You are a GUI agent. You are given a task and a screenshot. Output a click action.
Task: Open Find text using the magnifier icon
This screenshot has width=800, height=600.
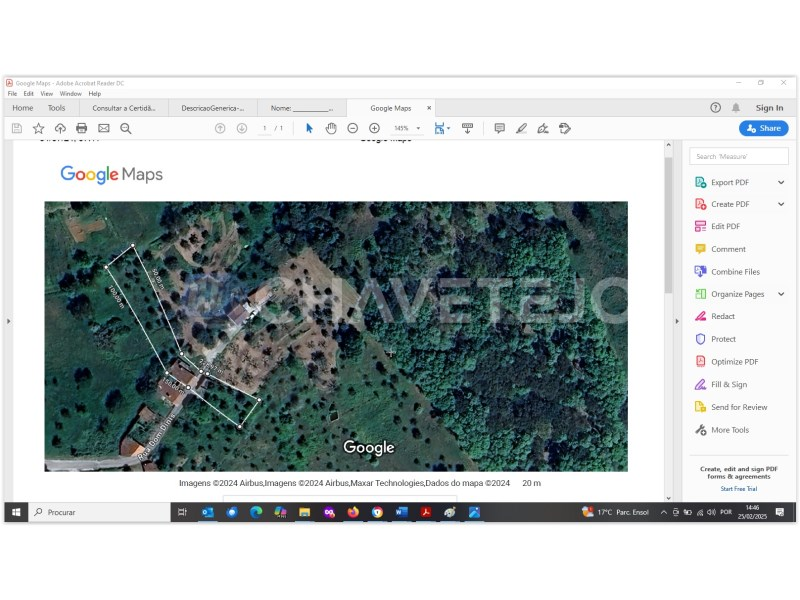126,129
